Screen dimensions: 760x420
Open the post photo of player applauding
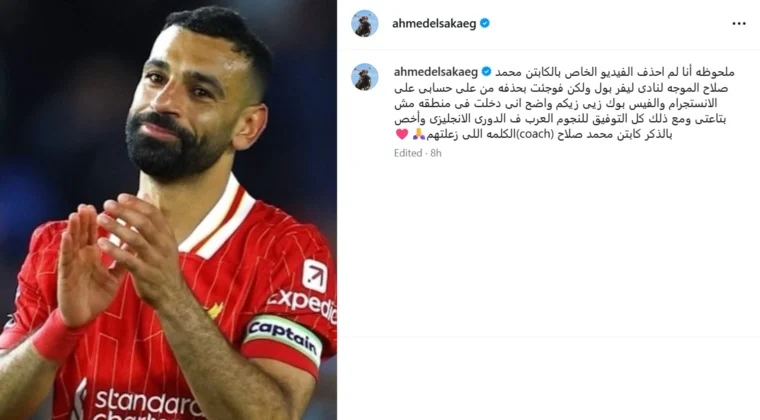168,210
